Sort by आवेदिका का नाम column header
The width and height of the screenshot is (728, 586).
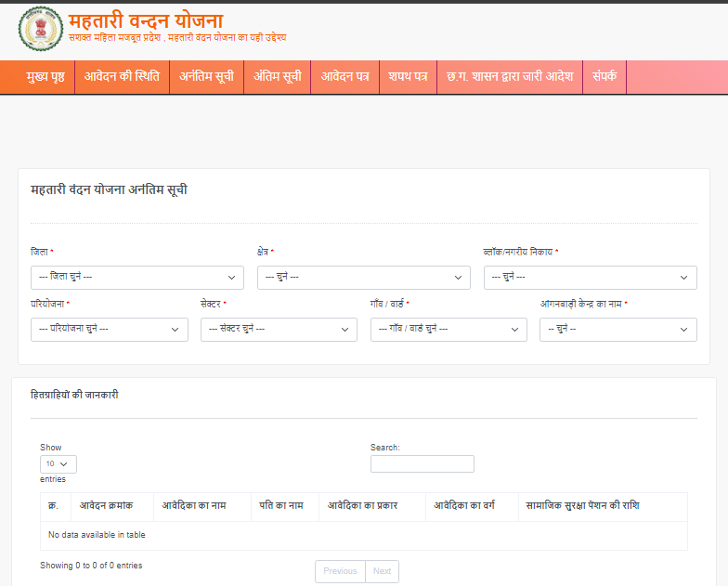(202, 507)
